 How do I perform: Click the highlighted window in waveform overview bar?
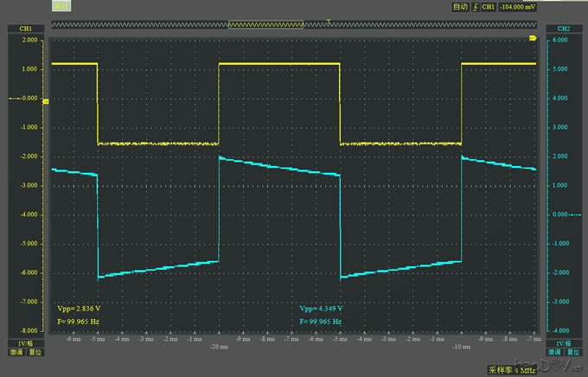click(266, 25)
